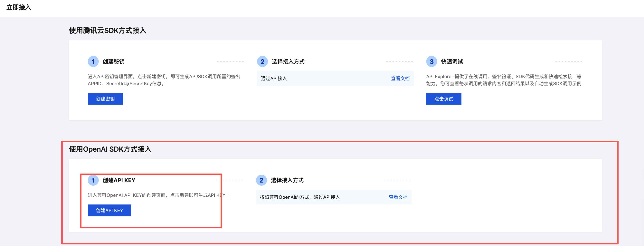Click the 快速调试 step title

(452, 62)
